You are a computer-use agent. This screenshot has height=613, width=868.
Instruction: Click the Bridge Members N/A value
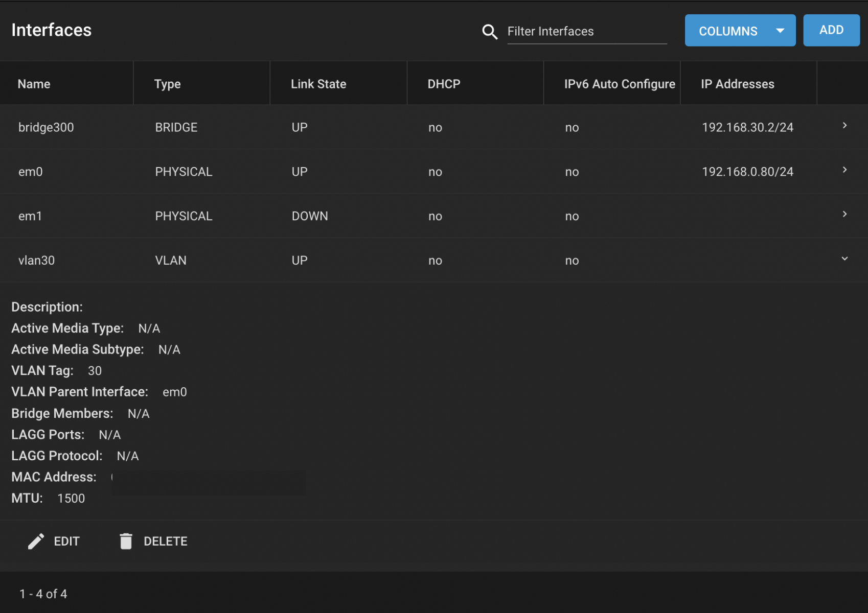139,414
